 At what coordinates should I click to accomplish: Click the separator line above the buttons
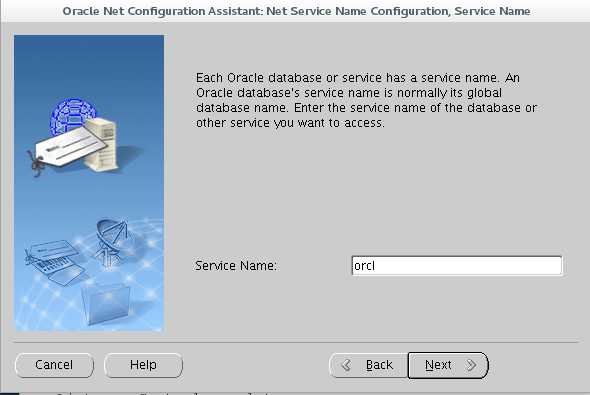(x=296, y=343)
